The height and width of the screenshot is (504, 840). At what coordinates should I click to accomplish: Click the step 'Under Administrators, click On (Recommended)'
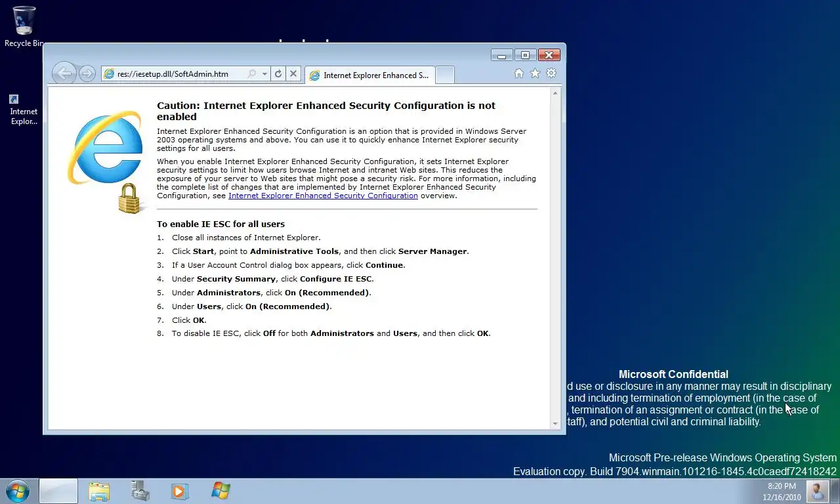pyautogui.click(x=272, y=293)
